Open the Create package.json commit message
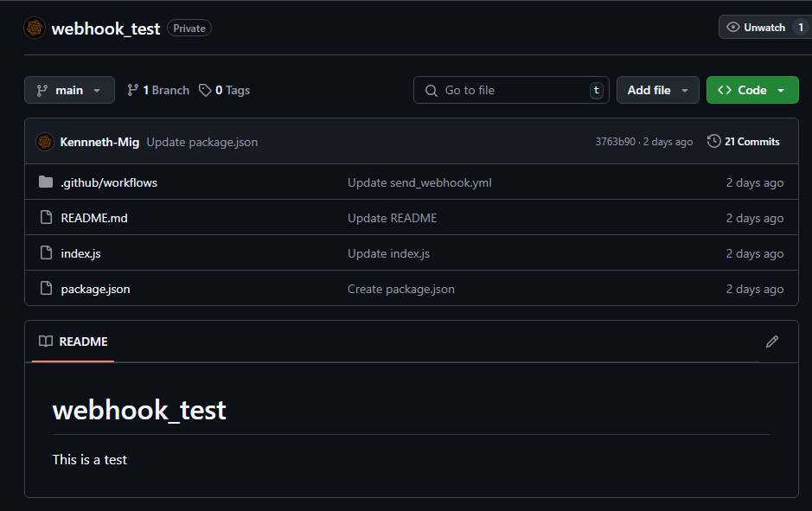812x511 pixels. tap(401, 289)
